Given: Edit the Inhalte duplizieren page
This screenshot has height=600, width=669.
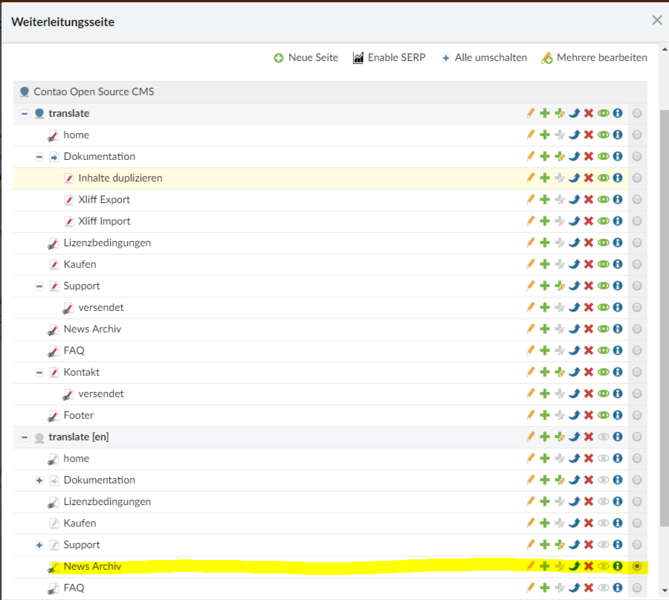Looking at the screenshot, I should click(x=530, y=178).
